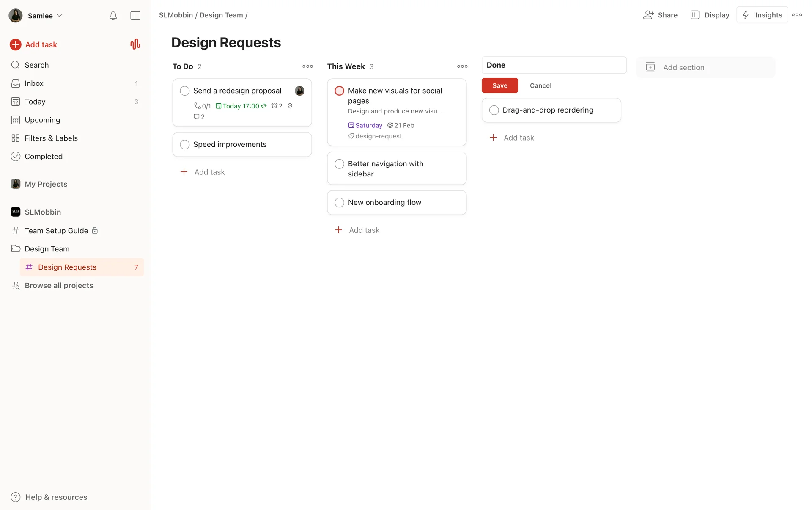The image size is (812, 510).
Task: Save the Done section name
Action: tap(499, 85)
